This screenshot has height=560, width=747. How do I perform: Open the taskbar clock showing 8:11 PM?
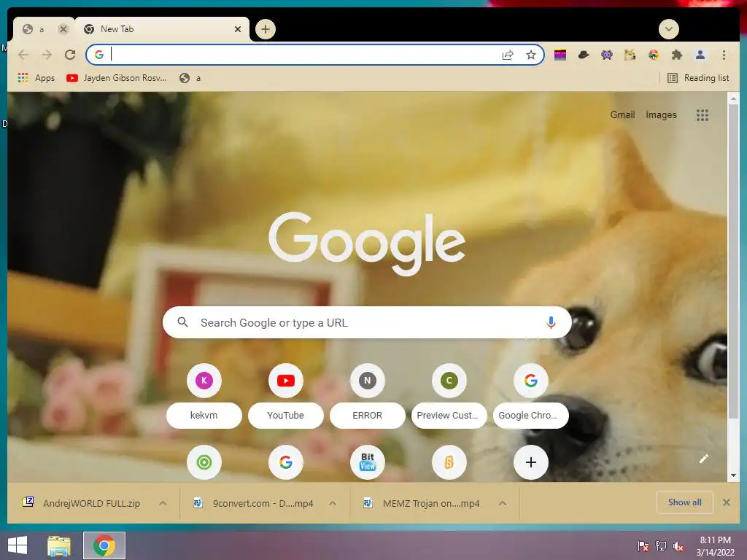(716, 546)
